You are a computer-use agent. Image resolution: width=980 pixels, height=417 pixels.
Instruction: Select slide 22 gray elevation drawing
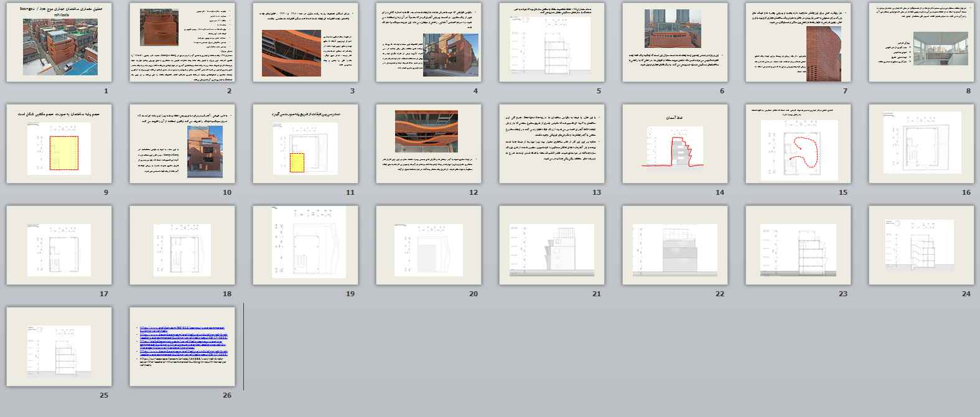click(675, 245)
